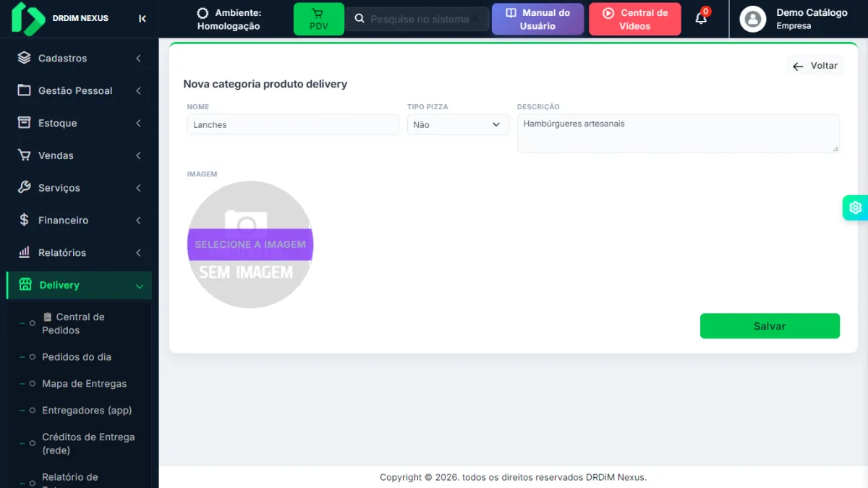Expand the Financeiro chevron
Image resolution: width=868 pixels, height=488 pixels.
coord(138,221)
